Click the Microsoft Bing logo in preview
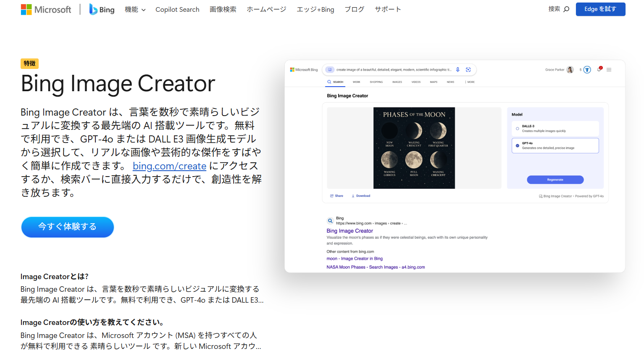The height and width of the screenshot is (359, 644). coord(304,70)
